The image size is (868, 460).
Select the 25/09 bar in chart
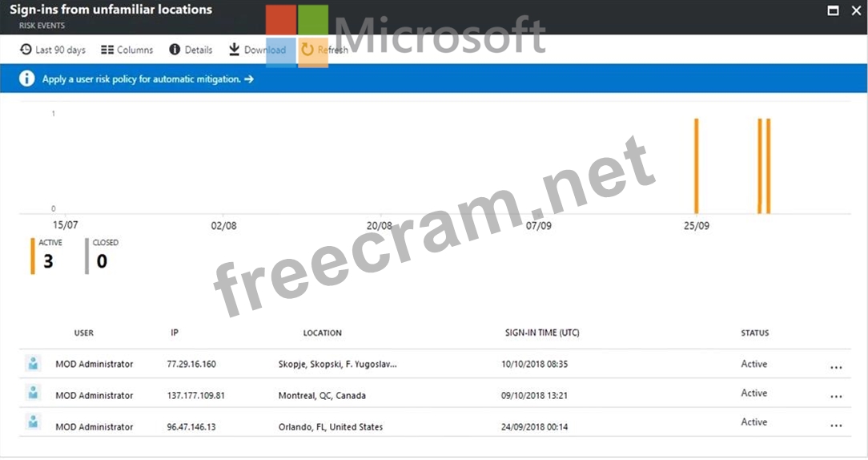click(x=697, y=166)
